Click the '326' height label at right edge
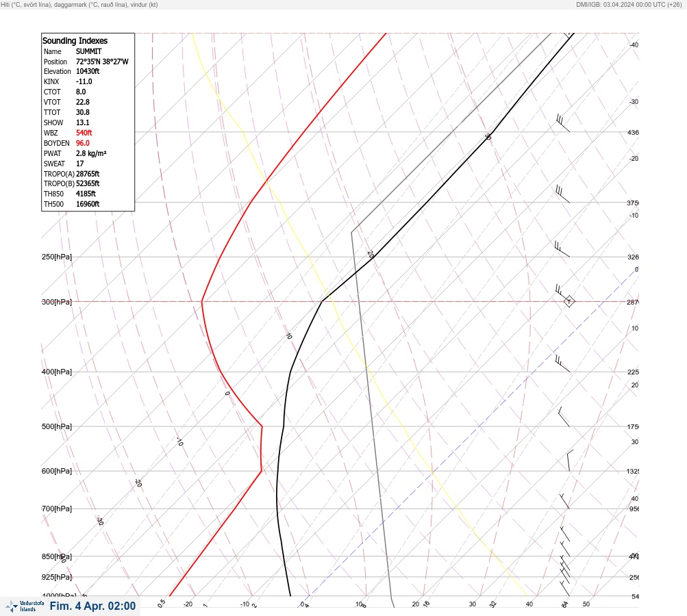Viewport: 687px width, 616px height. click(633, 257)
